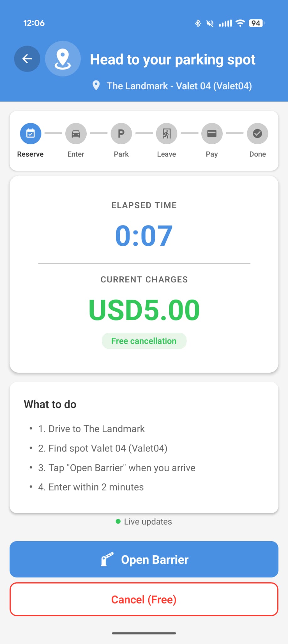This screenshot has height=644, width=288.
Task: Tap the Free cancellation badge
Action: point(144,341)
